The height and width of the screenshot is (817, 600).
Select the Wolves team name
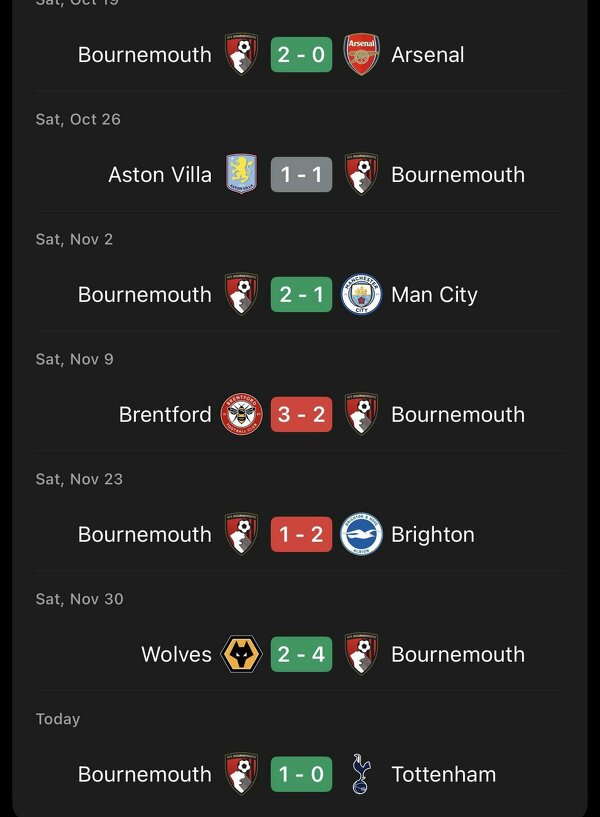(176, 655)
